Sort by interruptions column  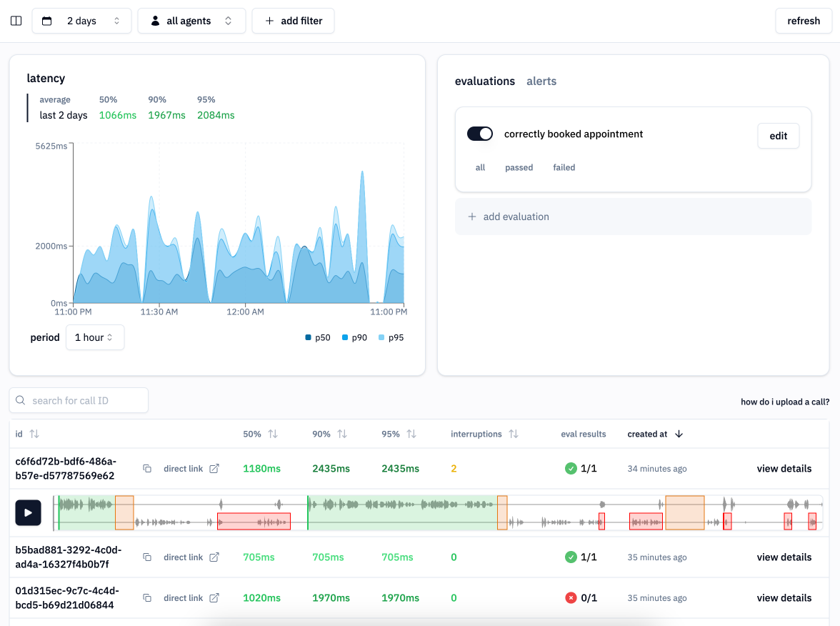[513, 434]
